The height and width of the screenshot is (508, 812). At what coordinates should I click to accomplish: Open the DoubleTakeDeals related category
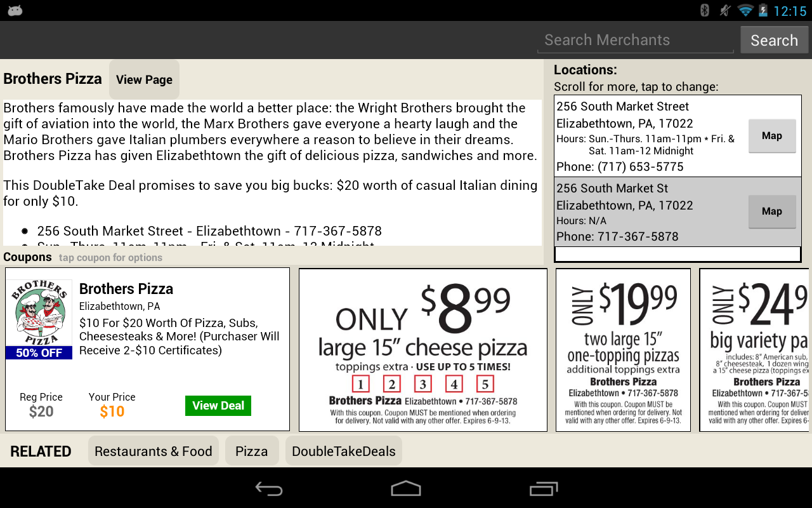coord(344,451)
